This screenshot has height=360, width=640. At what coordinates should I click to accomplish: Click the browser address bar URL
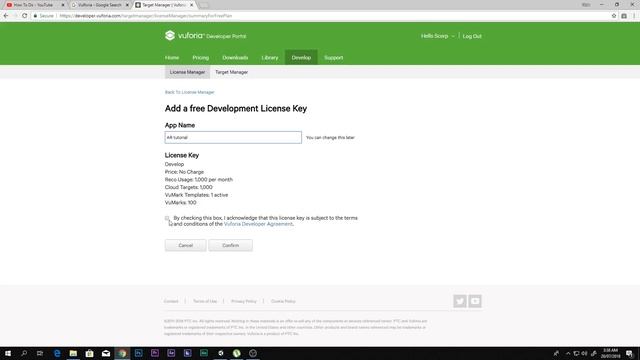point(146,16)
